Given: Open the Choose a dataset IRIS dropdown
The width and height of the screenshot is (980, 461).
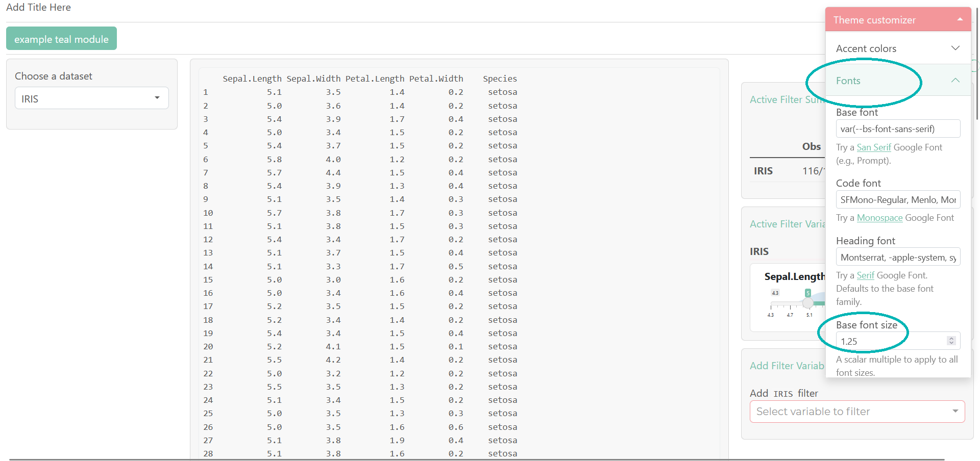Looking at the screenshot, I should coord(92,98).
